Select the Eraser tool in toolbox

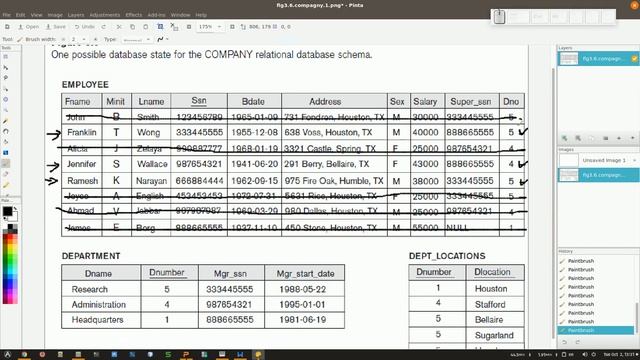[x=6, y=174]
